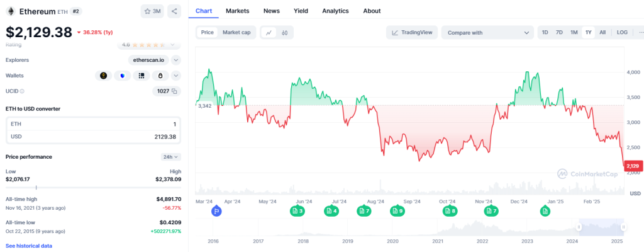Click the TradingView button
This screenshot has width=644, height=252.
point(412,32)
